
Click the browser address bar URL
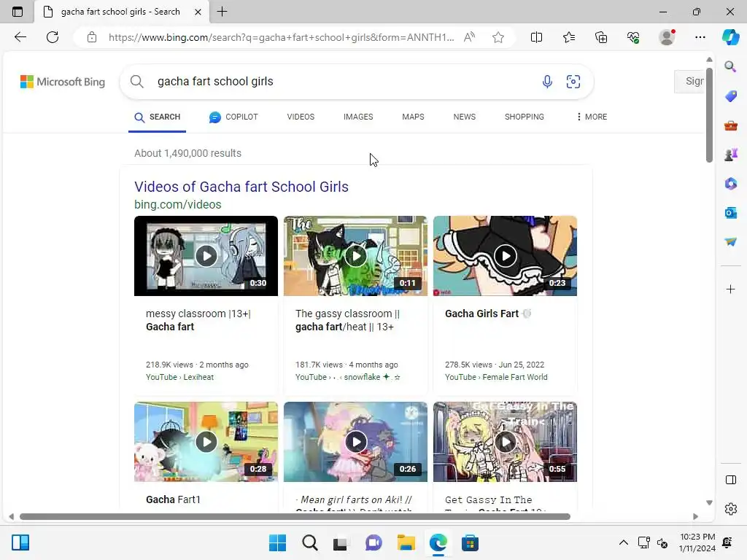tap(281, 37)
